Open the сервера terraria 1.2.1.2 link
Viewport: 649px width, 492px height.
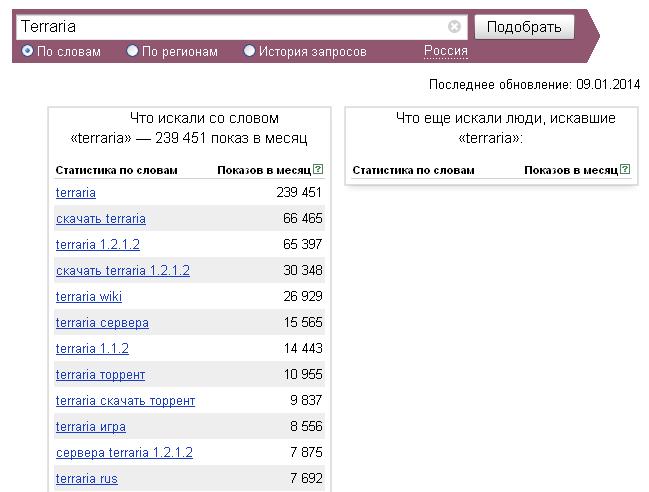(x=124, y=453)
